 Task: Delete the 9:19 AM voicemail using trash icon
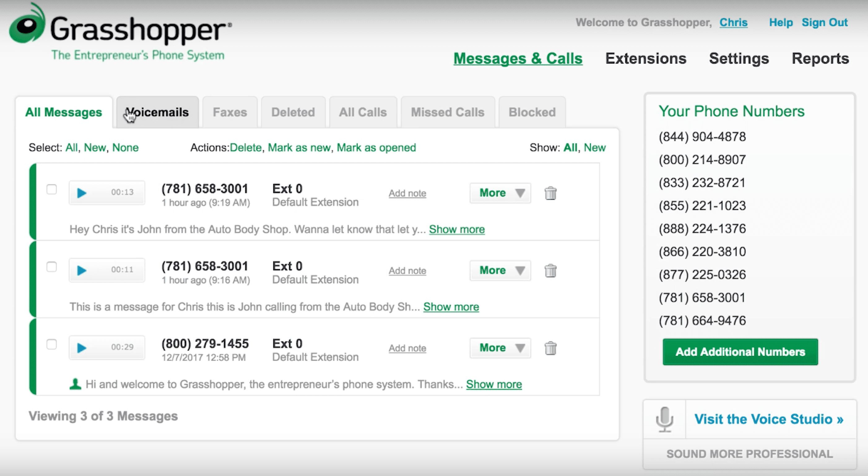click(x=550, y=193)
